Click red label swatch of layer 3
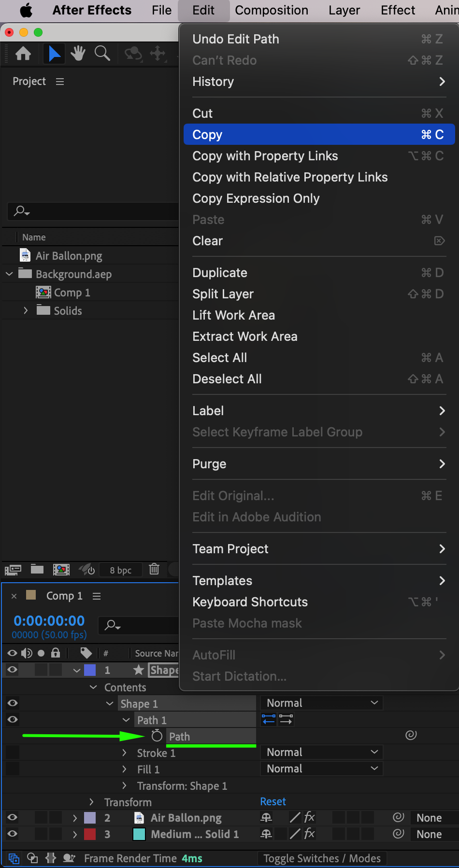Viewport: 459px width, 868px height. point(90,834)
